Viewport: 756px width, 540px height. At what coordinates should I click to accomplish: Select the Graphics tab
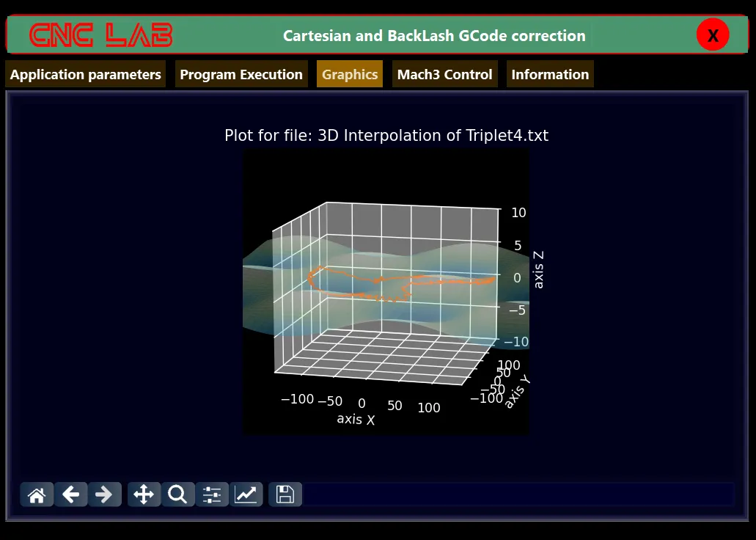pos(350,74)
